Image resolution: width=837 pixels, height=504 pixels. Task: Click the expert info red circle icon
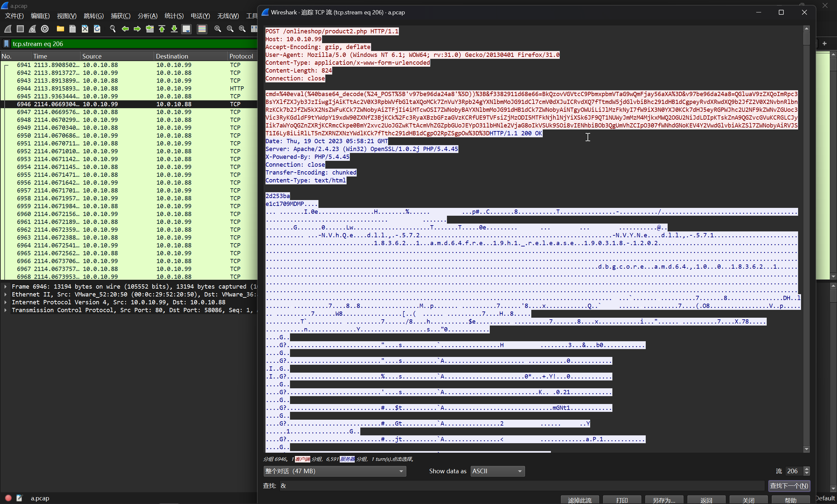[8, 498]
